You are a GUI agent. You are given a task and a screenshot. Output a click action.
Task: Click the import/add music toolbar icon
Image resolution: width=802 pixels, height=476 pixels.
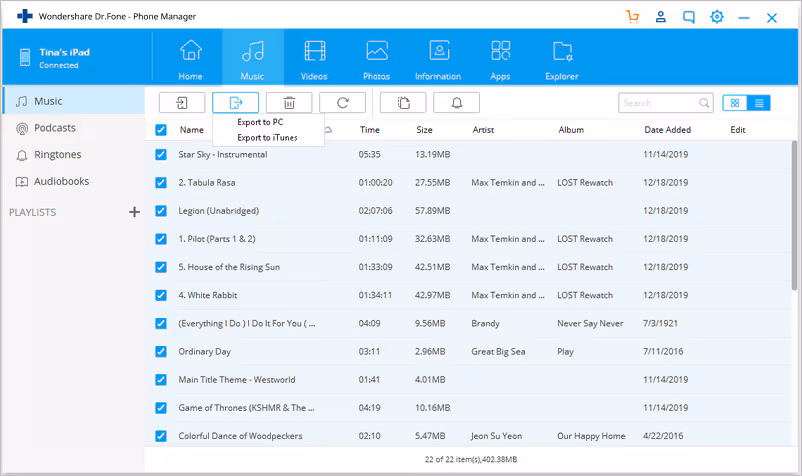(x=182, y=103)
